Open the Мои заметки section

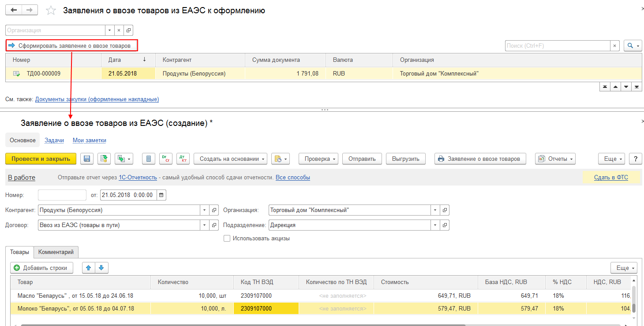point(90,140)
